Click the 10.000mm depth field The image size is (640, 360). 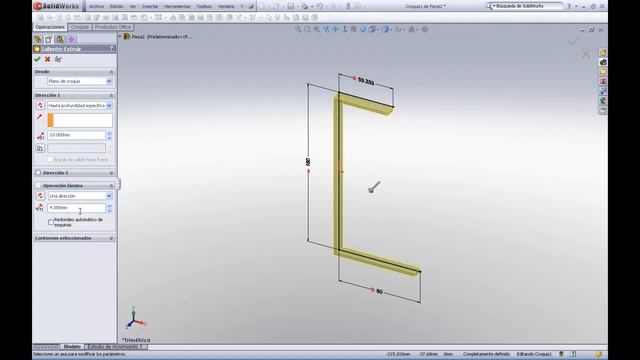coord(77,135)
